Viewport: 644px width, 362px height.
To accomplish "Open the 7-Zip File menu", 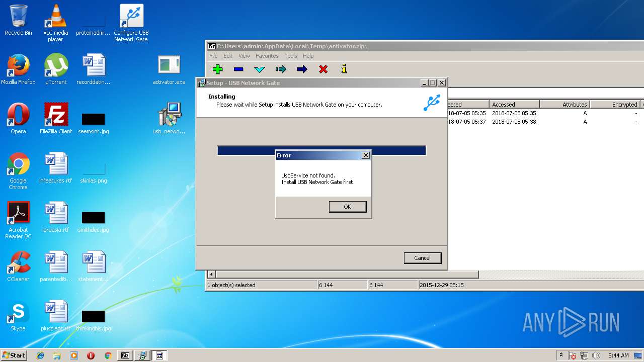I will click(x=213, y=56).
